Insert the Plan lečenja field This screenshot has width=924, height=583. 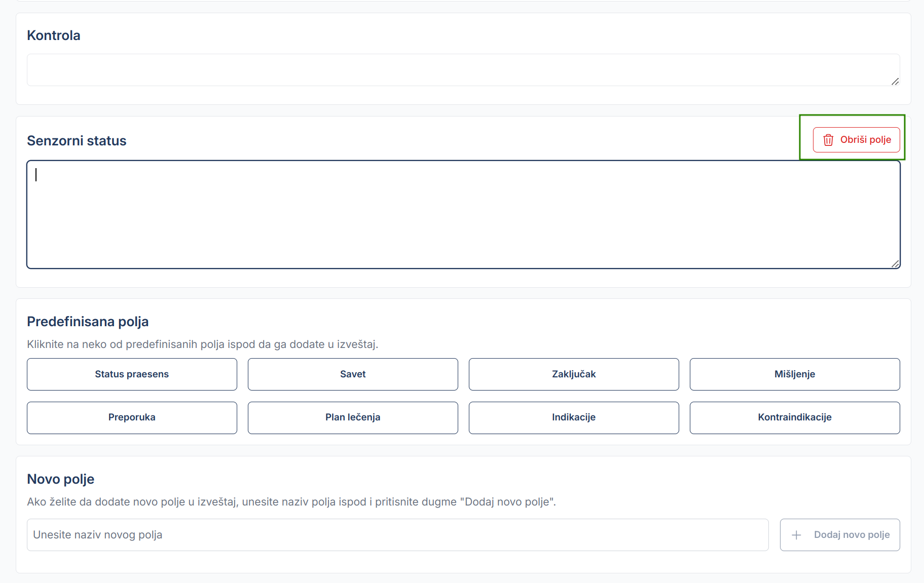(352, 417)
